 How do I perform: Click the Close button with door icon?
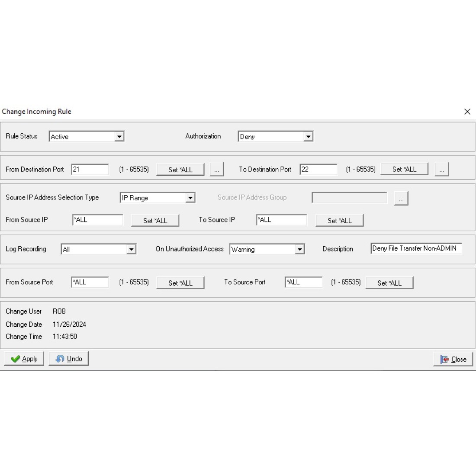pyautogui.click(x=453, y=359)
